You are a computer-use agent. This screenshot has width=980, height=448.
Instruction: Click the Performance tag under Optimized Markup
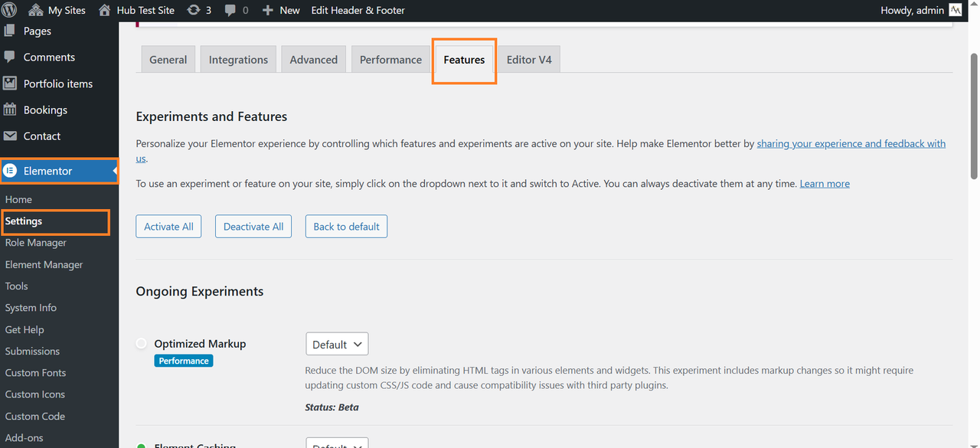184,361
